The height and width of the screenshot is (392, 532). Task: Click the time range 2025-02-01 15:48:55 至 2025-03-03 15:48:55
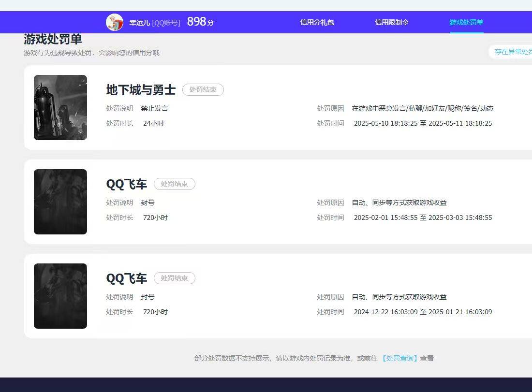[x=423, y=218]
